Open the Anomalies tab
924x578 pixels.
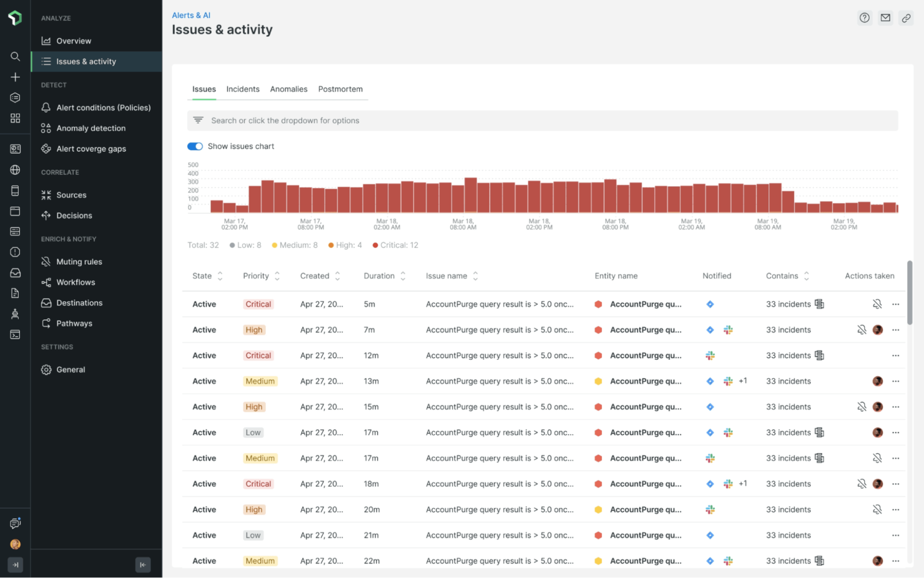[x=288, y=89]
